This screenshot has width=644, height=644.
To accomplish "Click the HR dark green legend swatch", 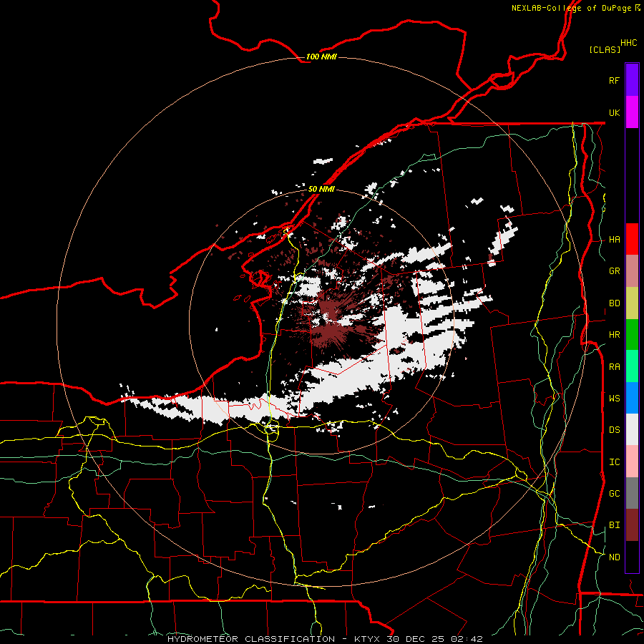I will point(632,335).
